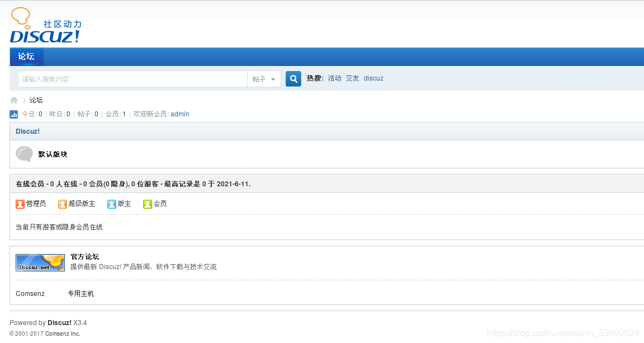644x343 pixels.
Task: Open the 专用主机 link
Action: tap(81, 294)
